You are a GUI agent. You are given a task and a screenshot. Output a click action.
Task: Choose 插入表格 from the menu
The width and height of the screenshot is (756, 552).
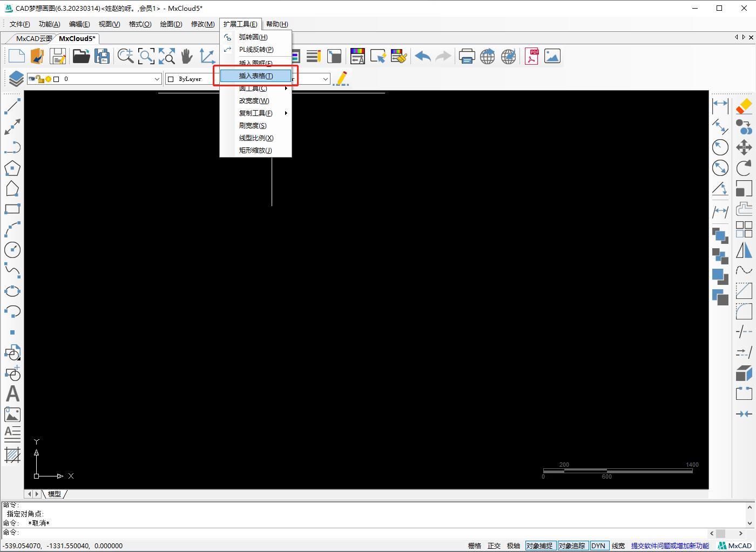pyautogui.click(x=256, y=76)
